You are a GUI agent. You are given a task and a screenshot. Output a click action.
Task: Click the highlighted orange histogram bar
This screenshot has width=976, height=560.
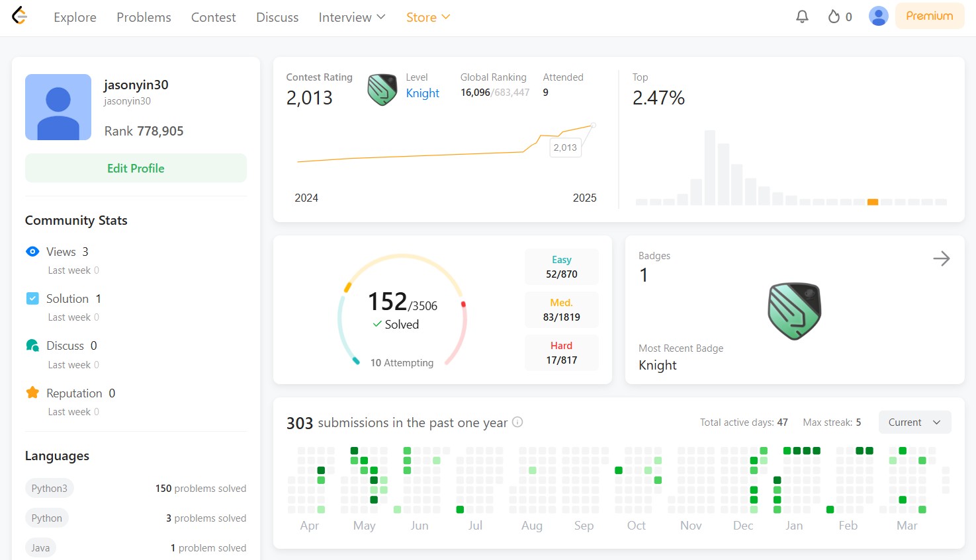tap(873, 202)
